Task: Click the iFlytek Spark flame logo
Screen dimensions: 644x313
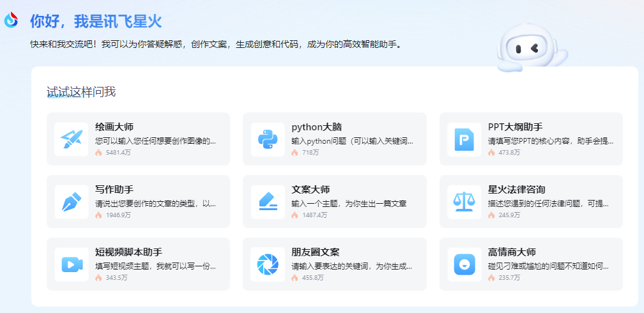Action: (x=11, y=20)
